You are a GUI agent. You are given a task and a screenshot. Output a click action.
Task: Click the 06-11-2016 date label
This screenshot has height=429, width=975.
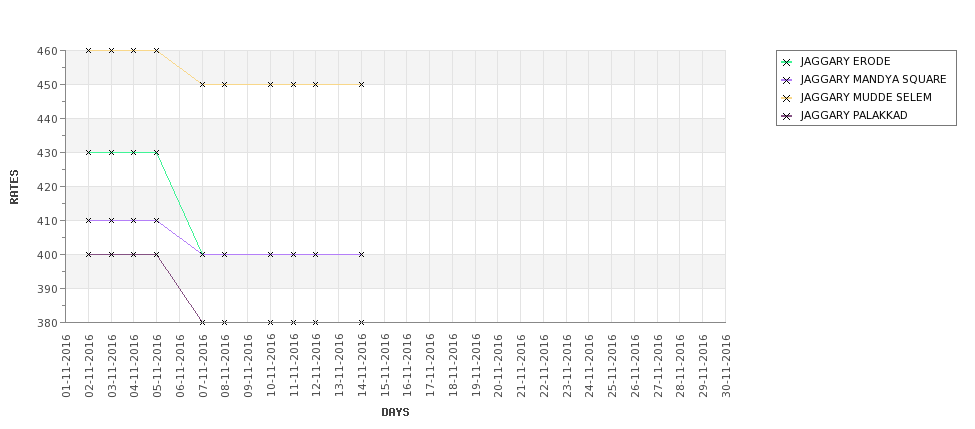[x=180, y=366]
